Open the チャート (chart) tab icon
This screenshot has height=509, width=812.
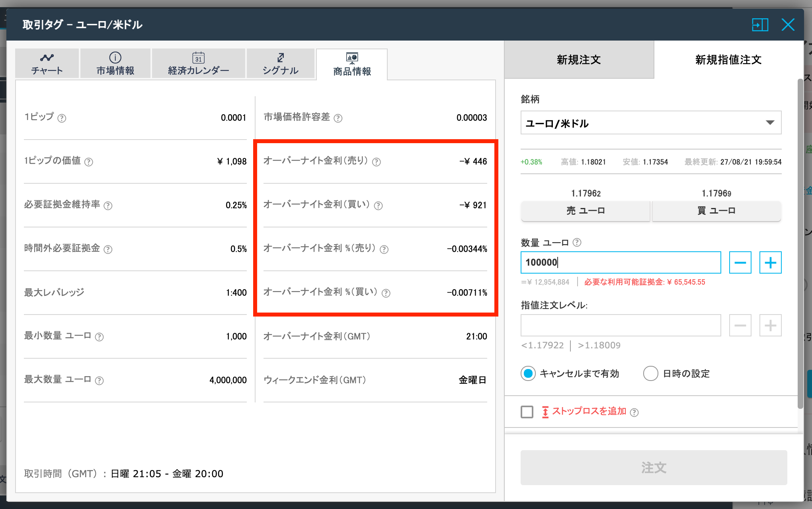[47, 58]
